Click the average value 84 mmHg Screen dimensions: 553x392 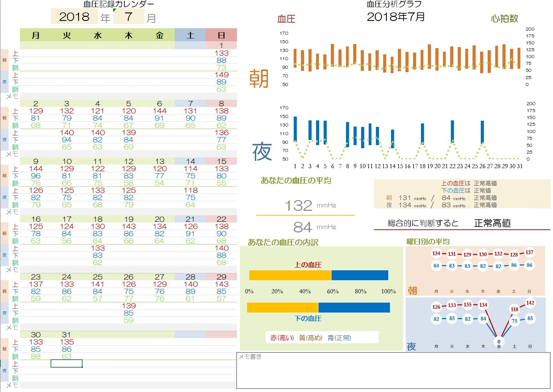(x=314, y=227)
